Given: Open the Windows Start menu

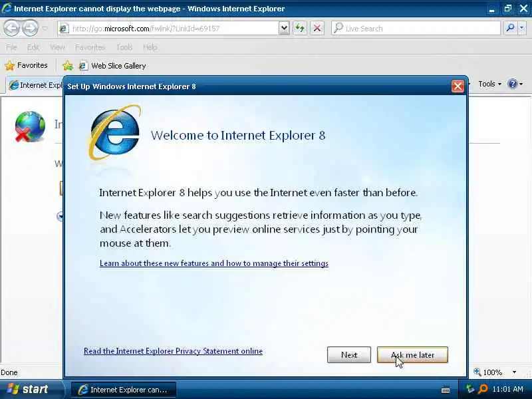Looking at the screenshot, I should [31, 389].
